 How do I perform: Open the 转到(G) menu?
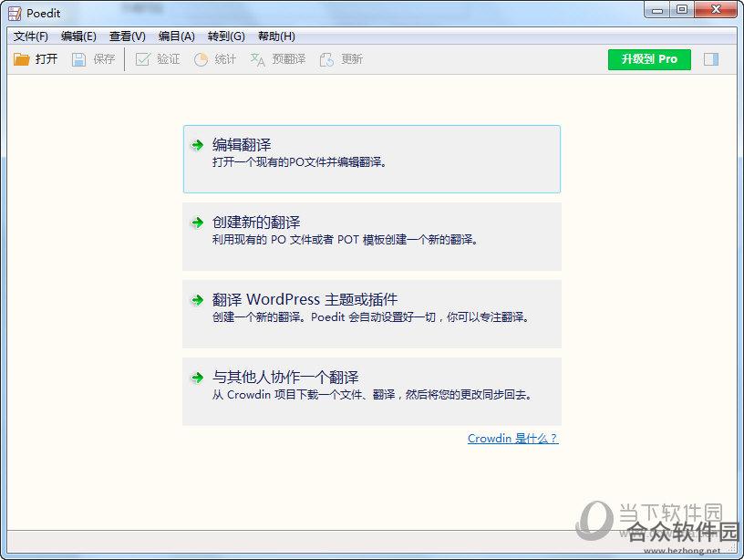click(226, 36)
